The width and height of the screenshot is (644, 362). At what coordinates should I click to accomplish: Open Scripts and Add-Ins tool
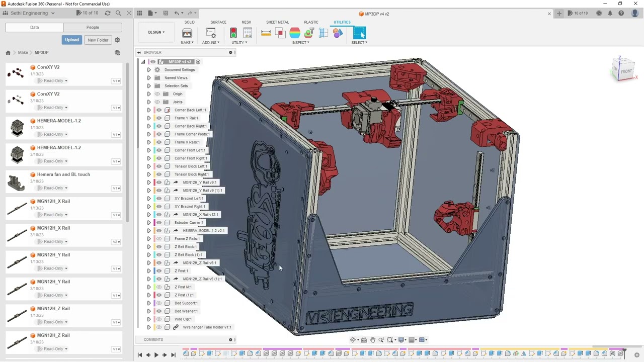click(211, 33)
